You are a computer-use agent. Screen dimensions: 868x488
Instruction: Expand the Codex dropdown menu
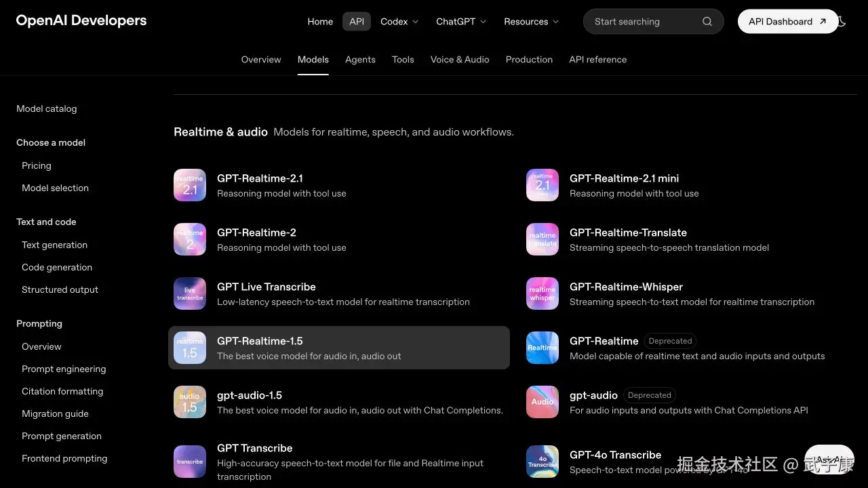click(x=399, y=22)
